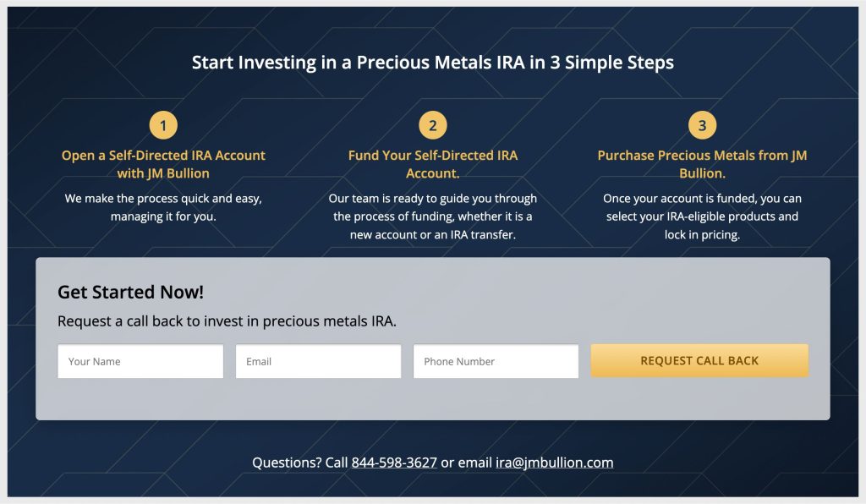Click the step 2 number circle
The height and width of the screenshot is (504, 866).
(432, 126)
